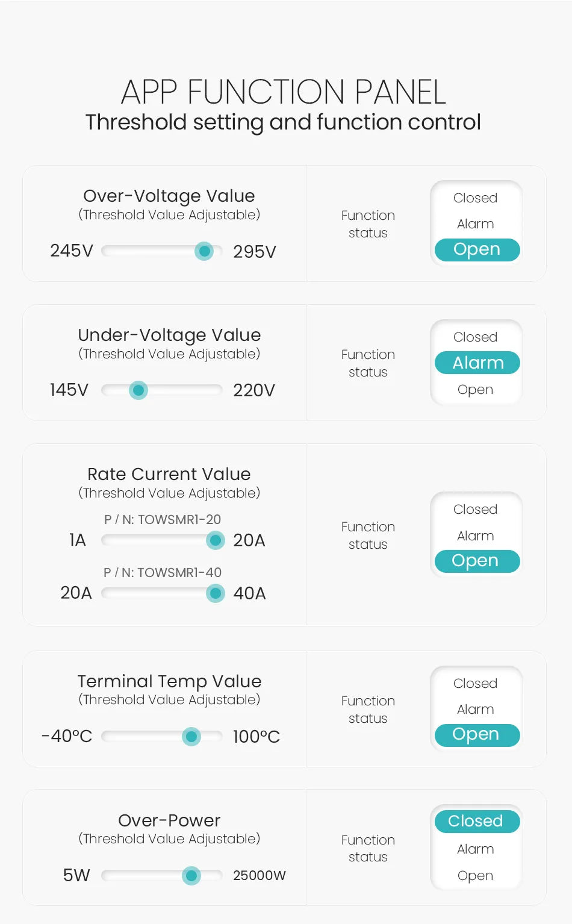This screenshot has width=572, height=924.
Task: Click the Over-Voltage threshold slider handle
Action: 204,251
